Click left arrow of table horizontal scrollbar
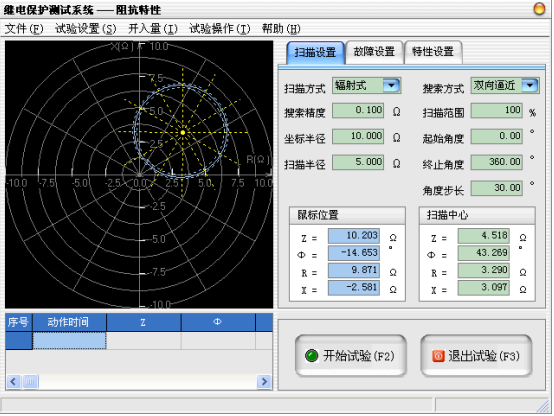The height and width of the screenshot is (416, 554). click(13, 381)
